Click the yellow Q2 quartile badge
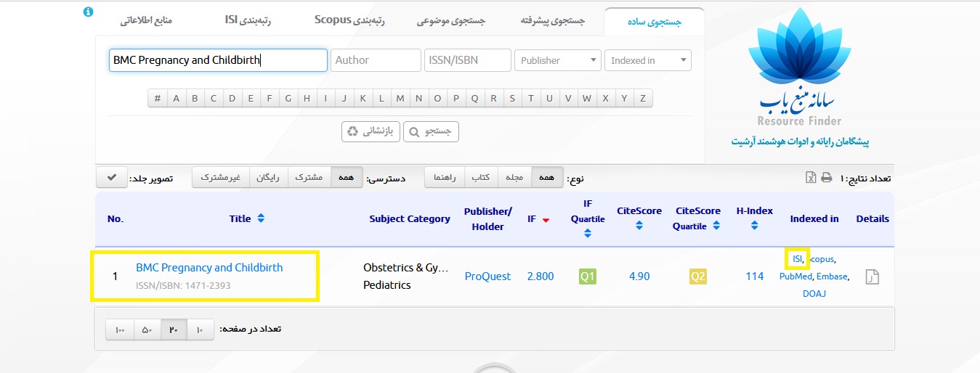Screen dimensions: 980x373 click(698, 276)
